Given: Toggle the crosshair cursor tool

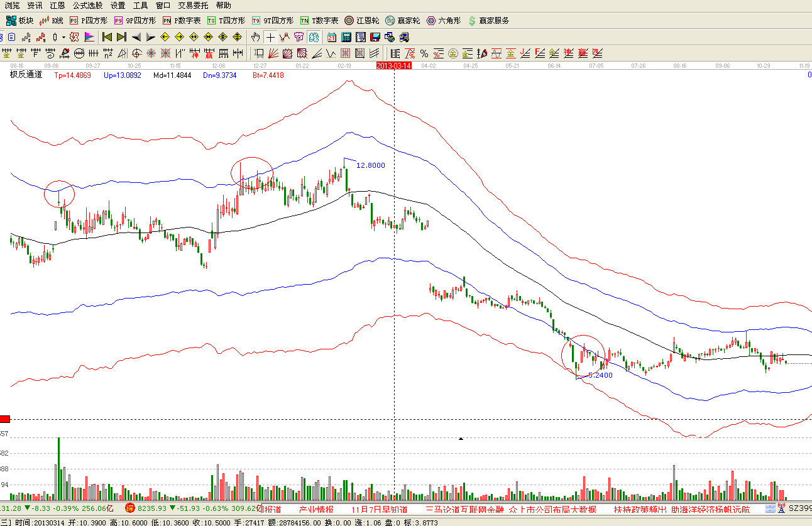Looking at the screenshot, I should click(x=270, y=37).
